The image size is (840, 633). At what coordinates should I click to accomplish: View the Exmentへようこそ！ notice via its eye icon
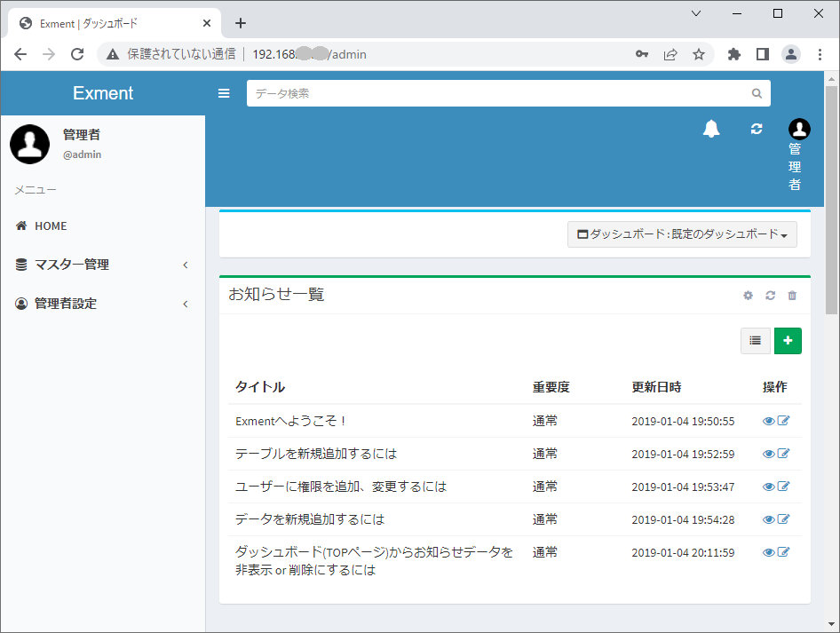[767, 420]
